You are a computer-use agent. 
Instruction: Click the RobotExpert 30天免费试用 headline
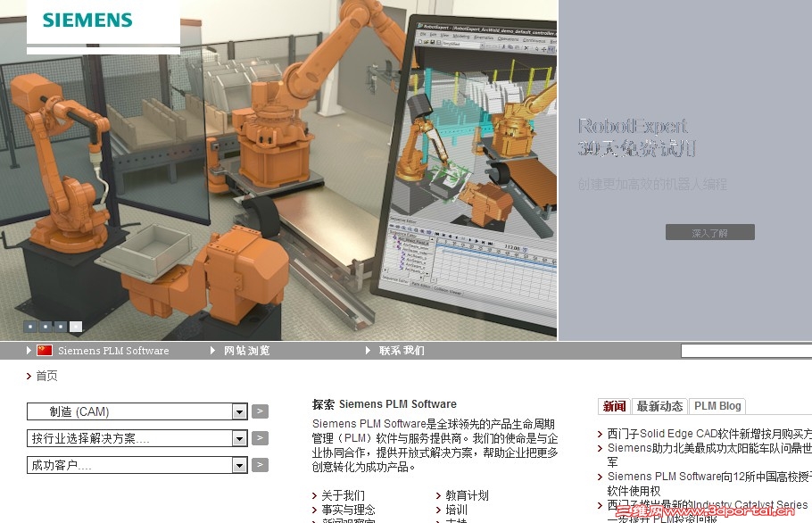637,137
